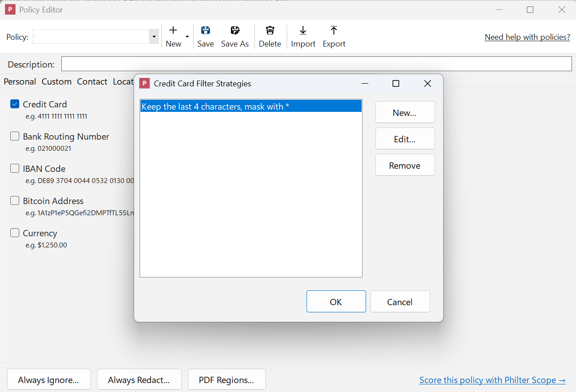Click New... in the strategies dialog

tap(405, 112)
